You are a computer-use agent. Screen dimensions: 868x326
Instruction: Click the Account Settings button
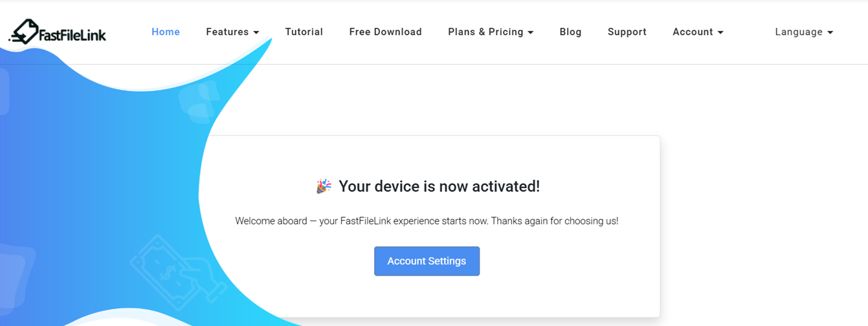click(x=427, y=261)
